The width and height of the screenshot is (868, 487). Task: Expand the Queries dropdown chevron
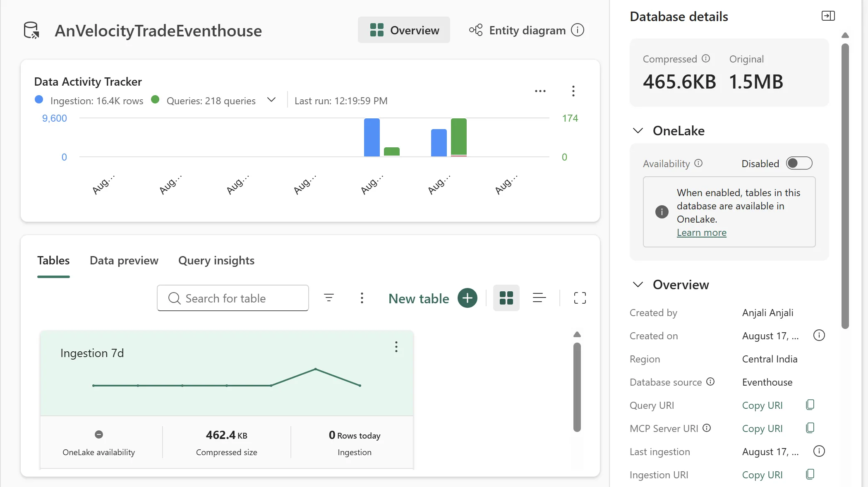click(271, 100)
